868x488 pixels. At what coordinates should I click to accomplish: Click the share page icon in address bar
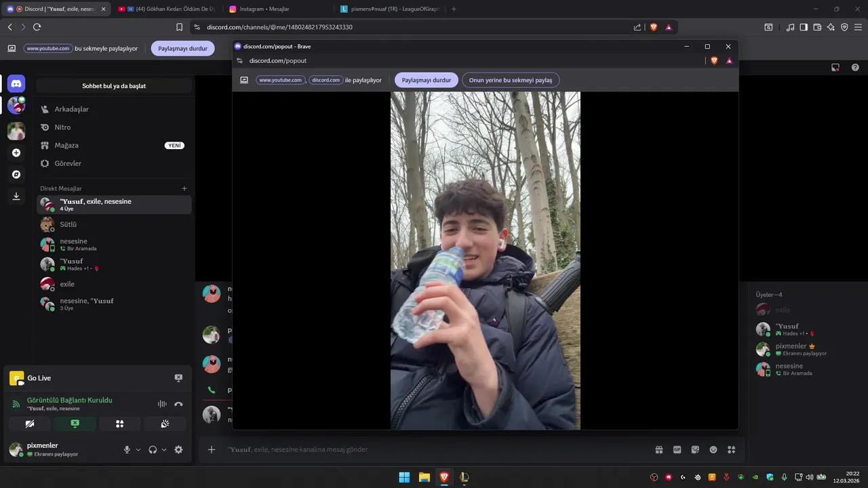(x=637, y=27)
